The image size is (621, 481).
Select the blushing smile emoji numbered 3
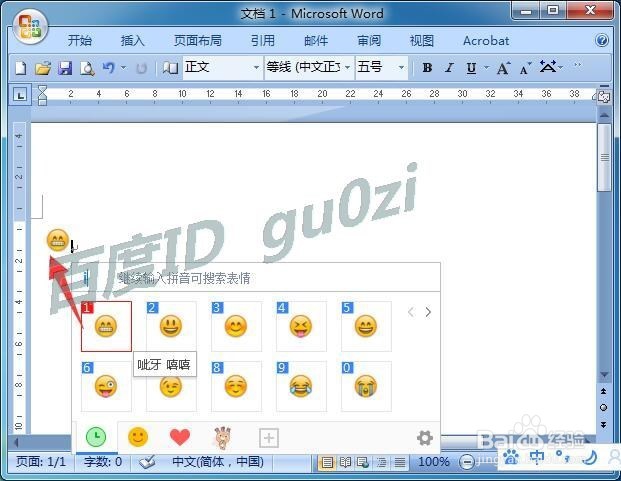[x=236, y=326]
